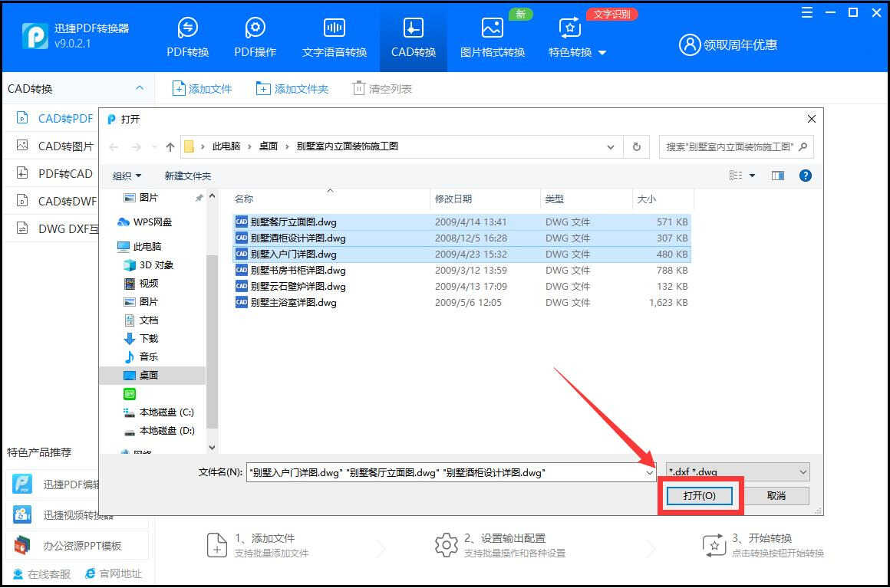Screen dimensions: 890x588
Task: Click the 领取周年优惠 account link
Action: (x=728, y=44)
